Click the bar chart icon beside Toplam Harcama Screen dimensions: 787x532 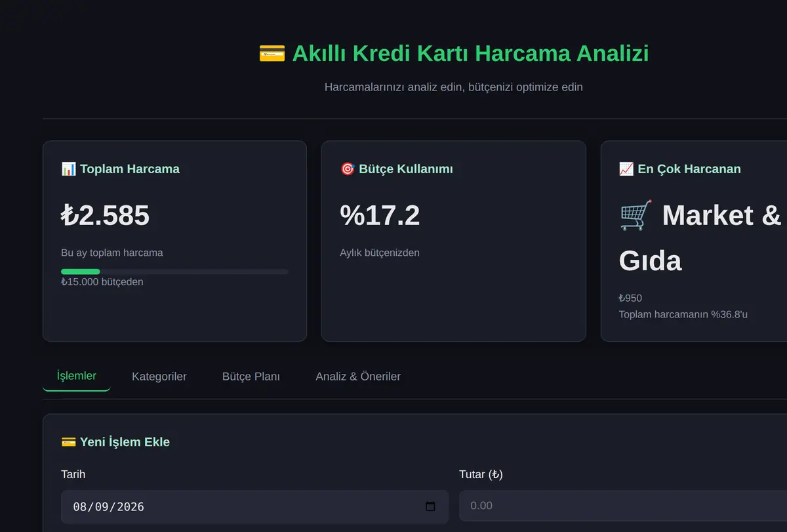click(x=68, y=169)
